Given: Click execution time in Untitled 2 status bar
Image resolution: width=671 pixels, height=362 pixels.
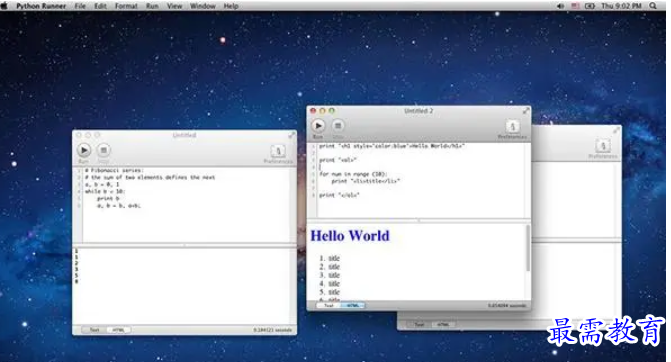Looking at the screenshot, I should pos(507,306).
